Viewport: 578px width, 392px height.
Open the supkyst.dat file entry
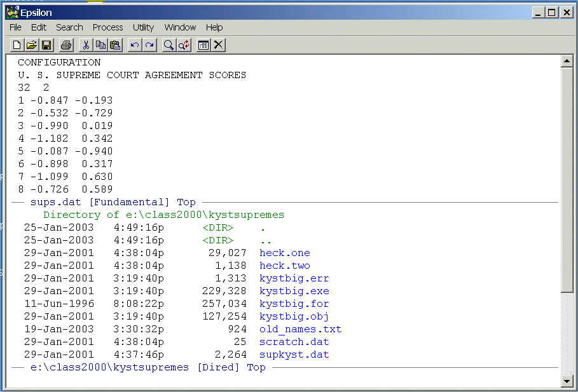click(294, 355)
